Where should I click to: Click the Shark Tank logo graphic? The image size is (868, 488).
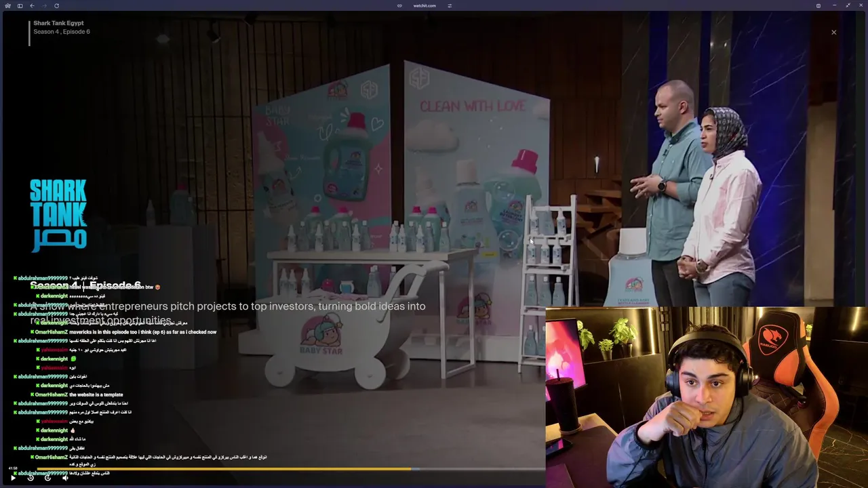coord(58,215)
